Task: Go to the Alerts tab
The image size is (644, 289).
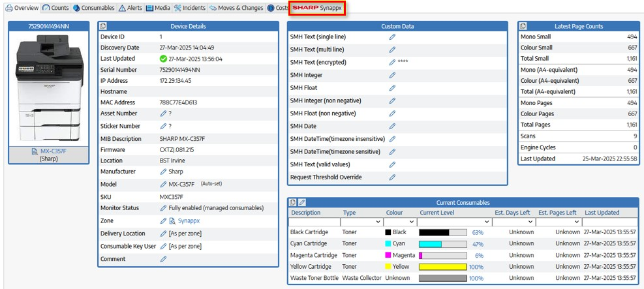Action: [130, 8]
